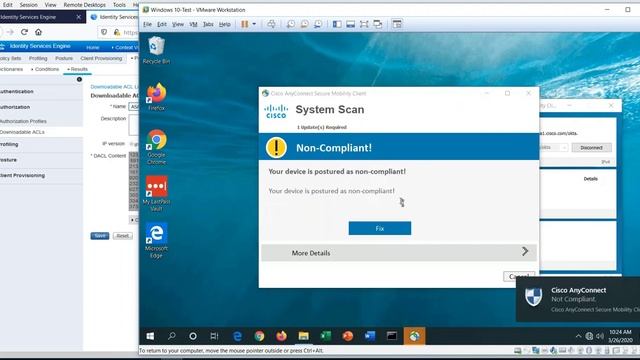Expand the Client Provisioning sidebar section
This screenshot has width=640, height=360.
(x=22, y=176)
